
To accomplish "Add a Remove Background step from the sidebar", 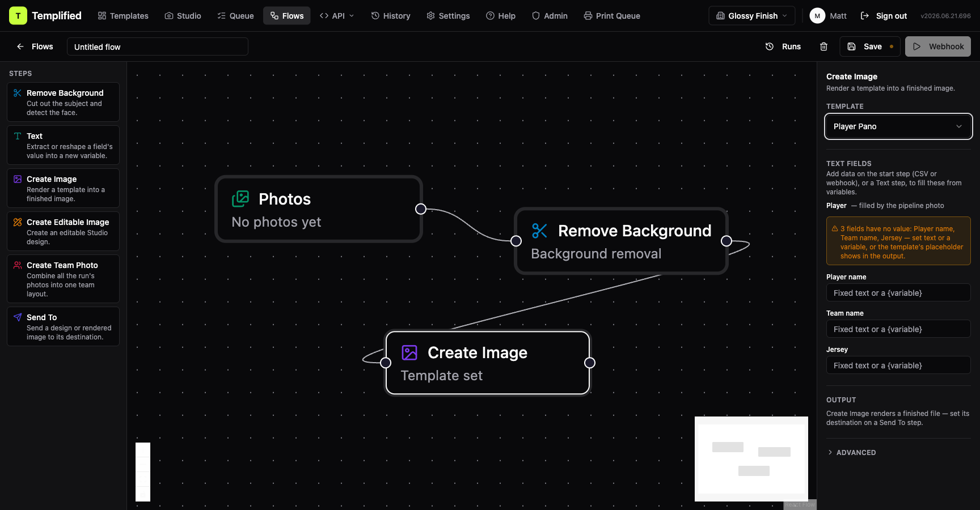I will click(x=63, y=102).
